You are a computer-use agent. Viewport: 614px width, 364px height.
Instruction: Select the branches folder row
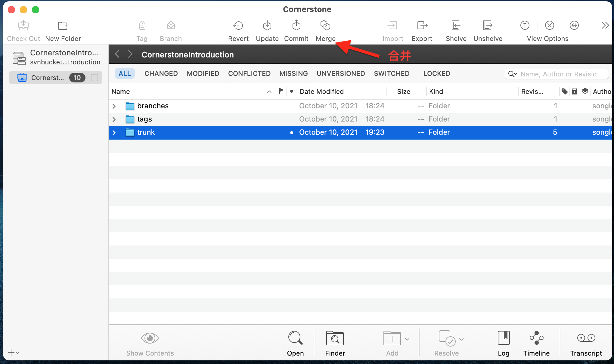tap(361, 106)
